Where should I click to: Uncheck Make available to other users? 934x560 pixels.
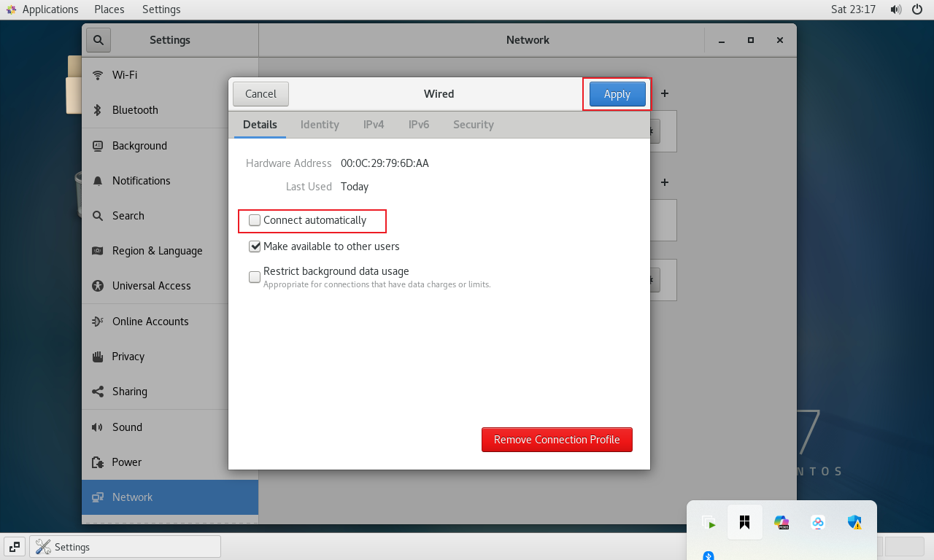click(x=255, y=246)
